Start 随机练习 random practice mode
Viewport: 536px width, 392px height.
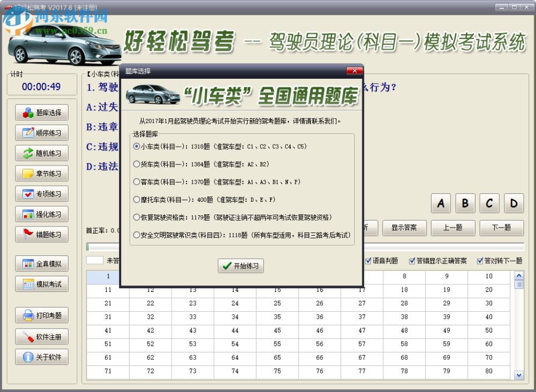click(41, 153)
